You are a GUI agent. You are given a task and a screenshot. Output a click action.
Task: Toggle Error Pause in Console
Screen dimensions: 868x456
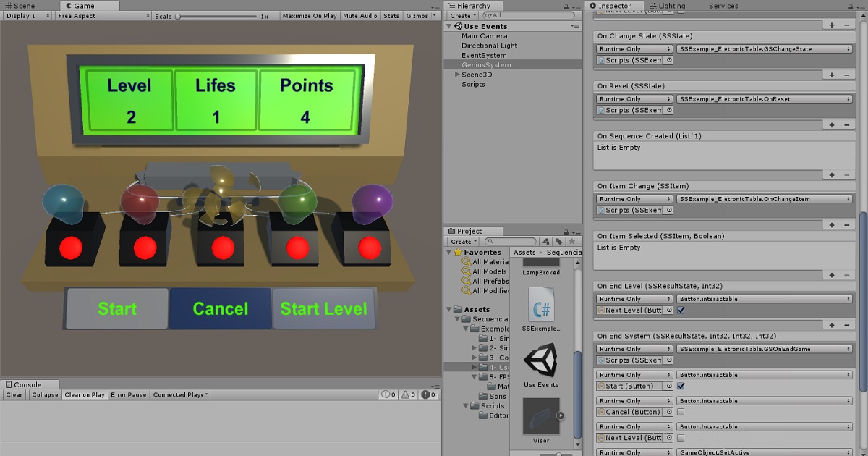point(129,395)
